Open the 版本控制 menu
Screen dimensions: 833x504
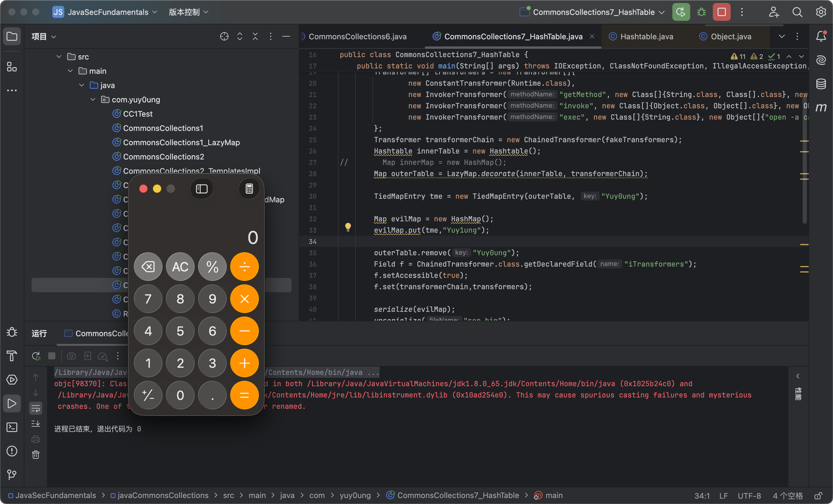(x=188, y=12)
